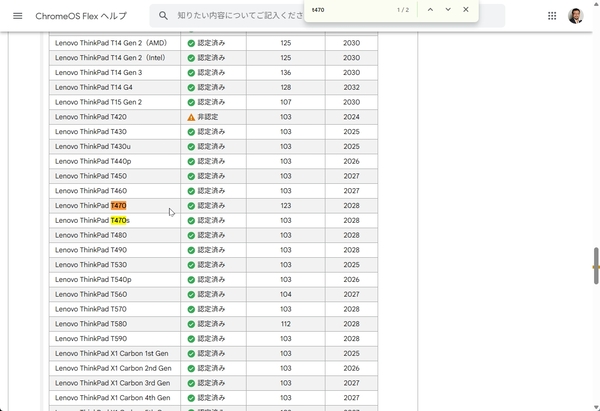Click the green check for ThinkPad T14 G4

click(191, 88)
